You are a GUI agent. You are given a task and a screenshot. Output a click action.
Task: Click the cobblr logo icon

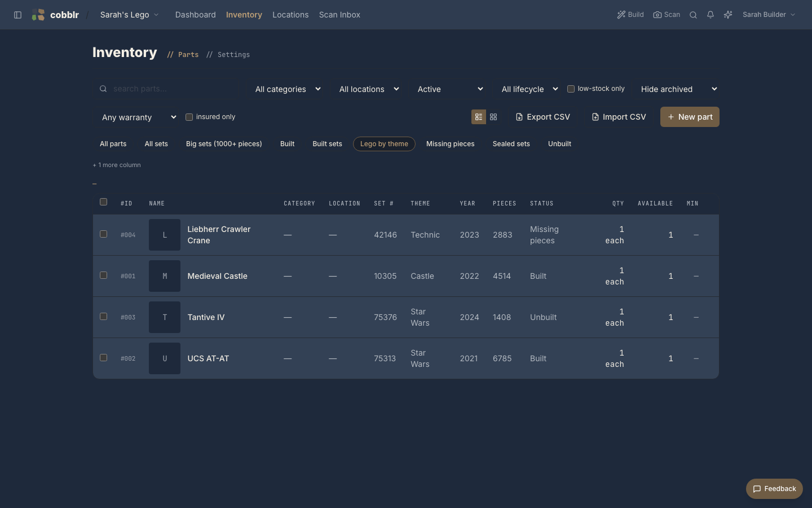pyautogui.click(x=38, y=15)
